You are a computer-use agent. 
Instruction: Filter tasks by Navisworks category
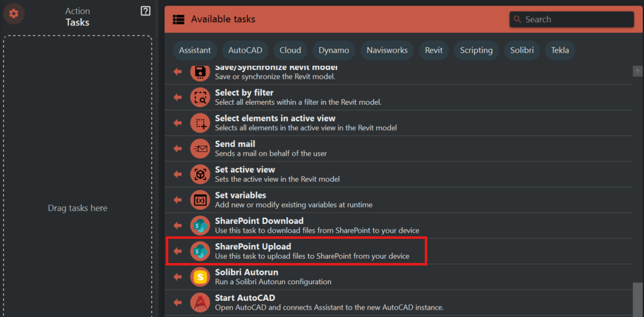point(388,50)
